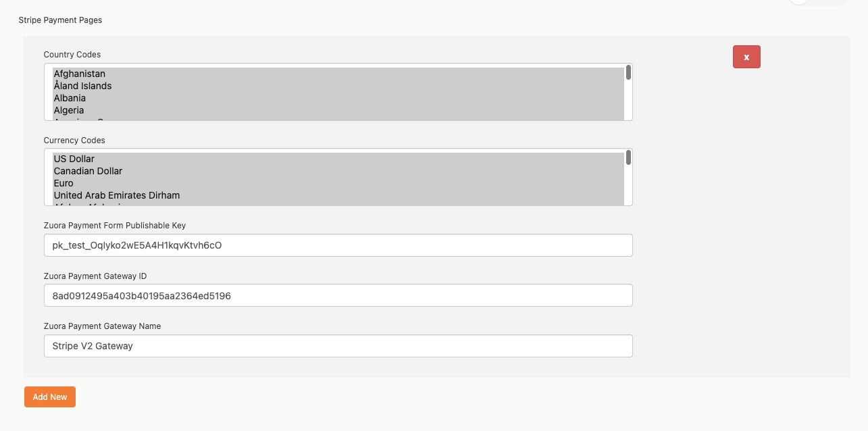Click the Currency Codes list scrollbar thumb
Image resolution: width=868 pixels, height=431 pixels.
pyautogui.click(x=628, y=157)
